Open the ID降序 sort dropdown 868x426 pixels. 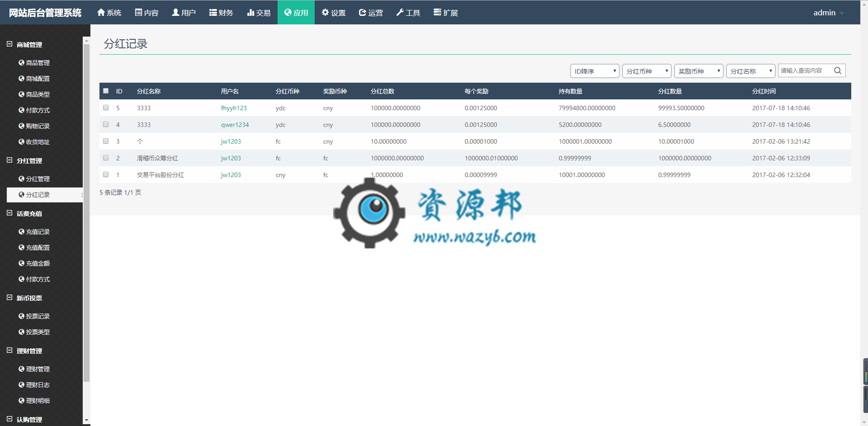point(594,71)
